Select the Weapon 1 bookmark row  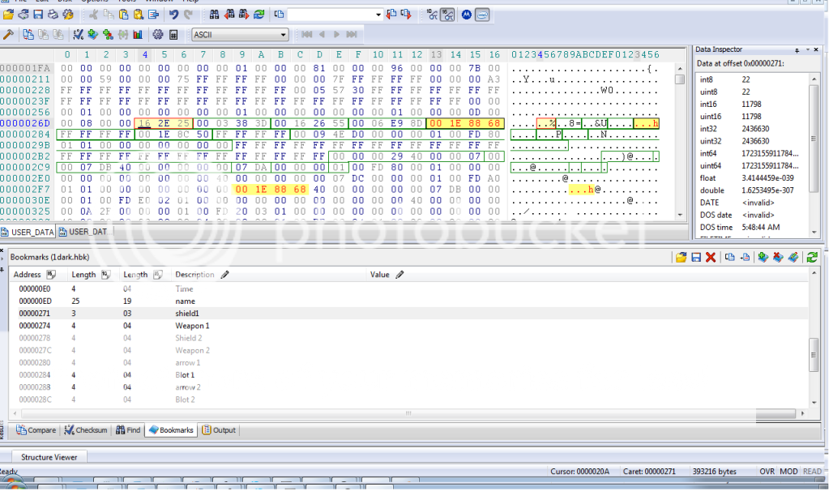click(192, 326)
